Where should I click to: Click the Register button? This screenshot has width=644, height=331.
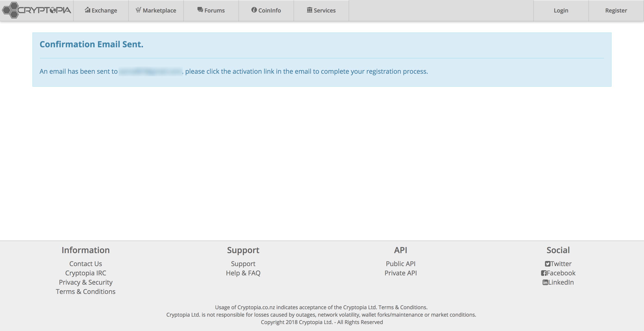tap(616, 10)
